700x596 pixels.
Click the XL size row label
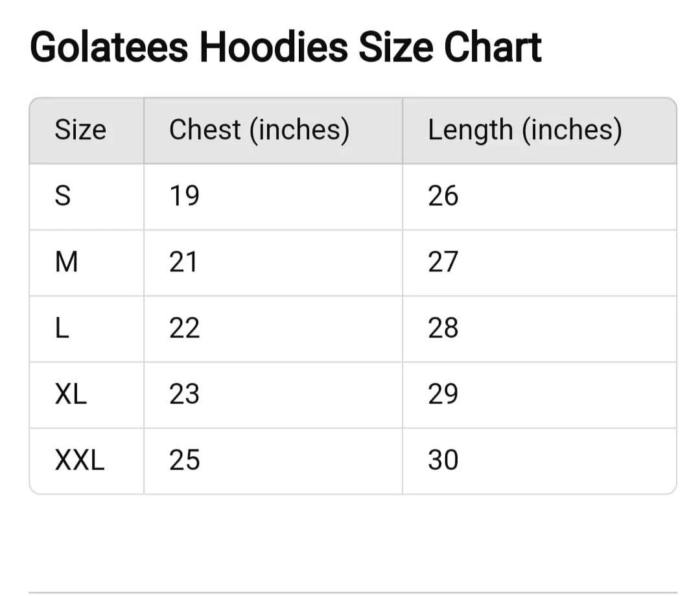click(x=71, y=395)
